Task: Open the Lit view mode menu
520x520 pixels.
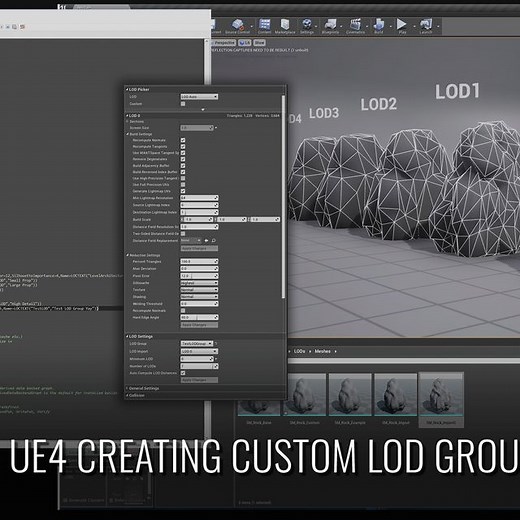Action: (245, 43)
